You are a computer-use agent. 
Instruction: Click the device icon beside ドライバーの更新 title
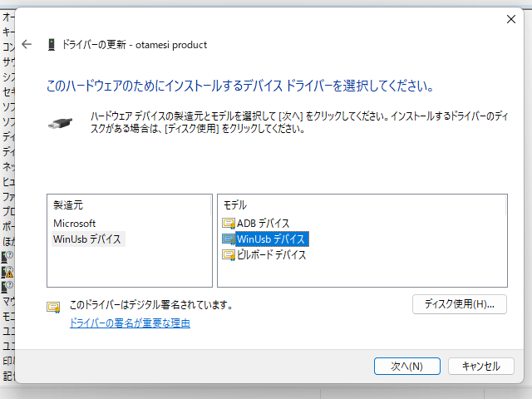tap(51, 45)
